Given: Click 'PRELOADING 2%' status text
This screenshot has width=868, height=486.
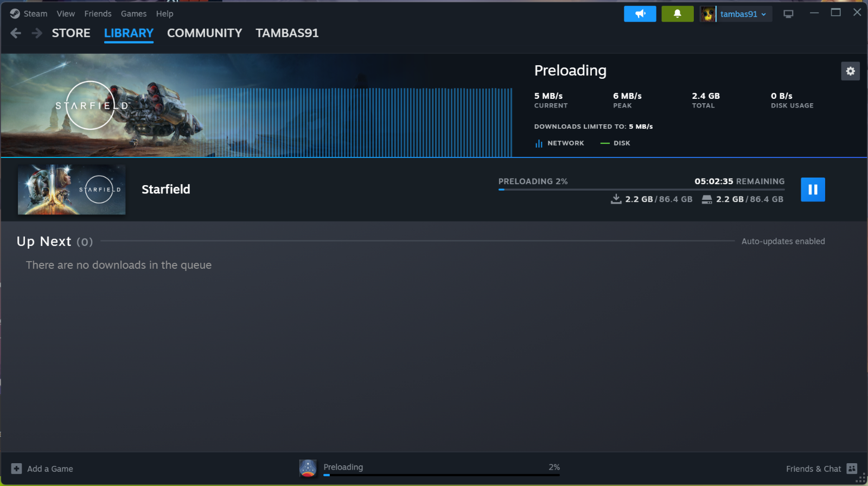Looking at the screenshot, I should coord(533,181).
